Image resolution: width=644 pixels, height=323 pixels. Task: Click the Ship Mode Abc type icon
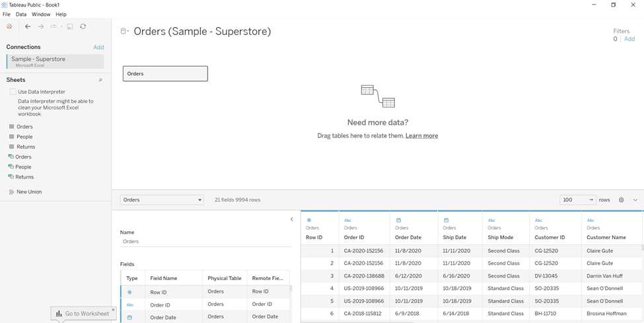click(491, 221)
